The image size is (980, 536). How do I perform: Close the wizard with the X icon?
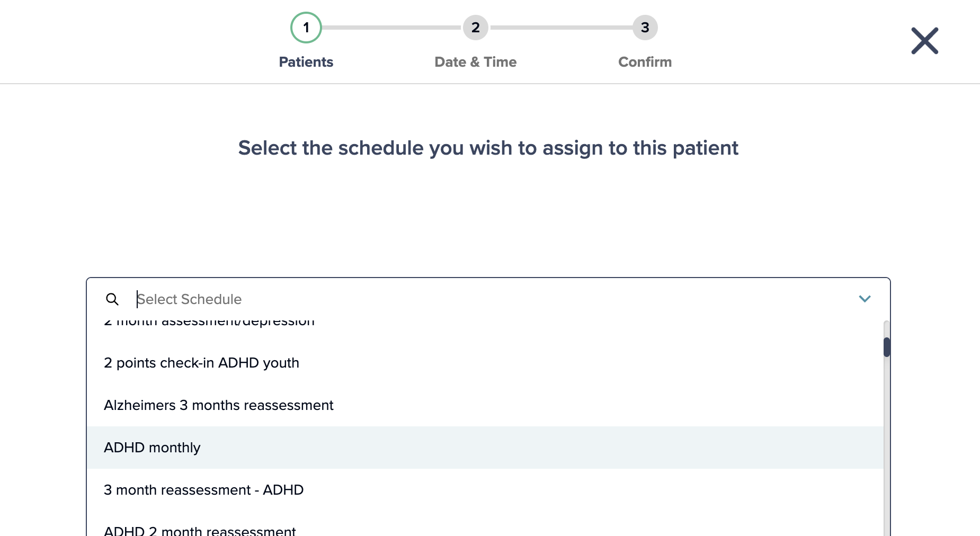tap(924, 41)
